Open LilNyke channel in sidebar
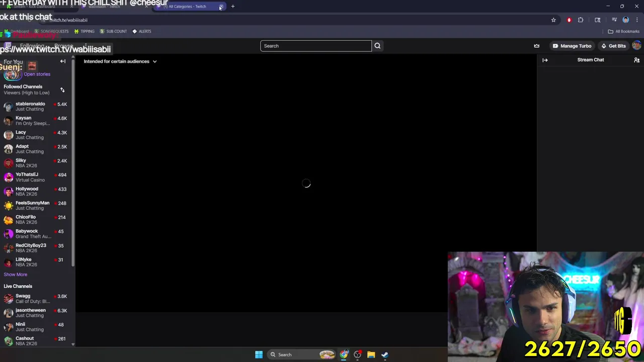644x362 pixels. click(36, 262)
